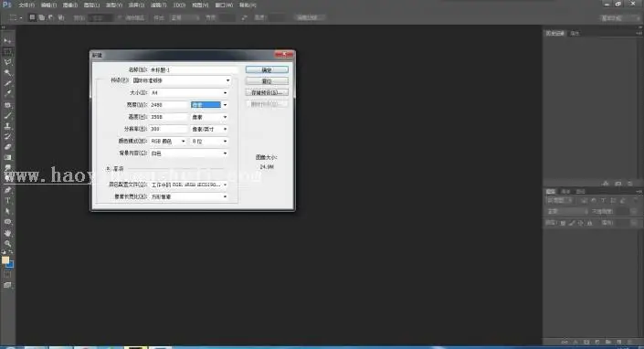This screenshot has width=644, height=349.
Task: Select the History Brush tool
Action: coord(7,137)
